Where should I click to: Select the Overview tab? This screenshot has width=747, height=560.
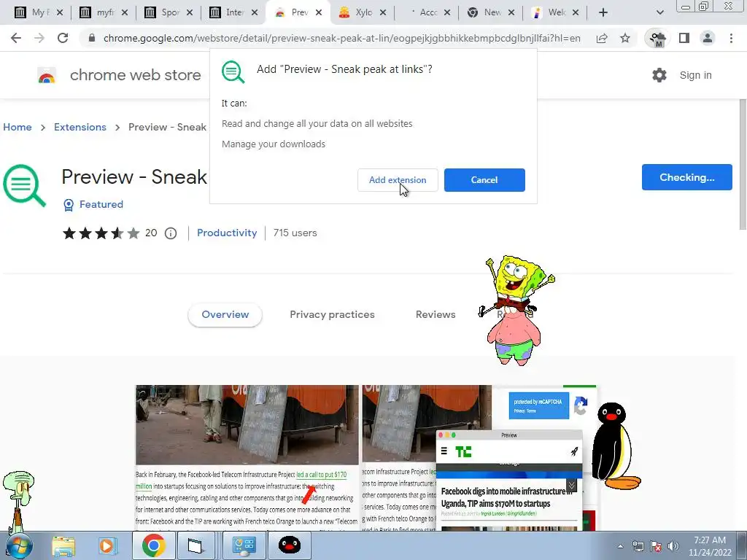225,315
